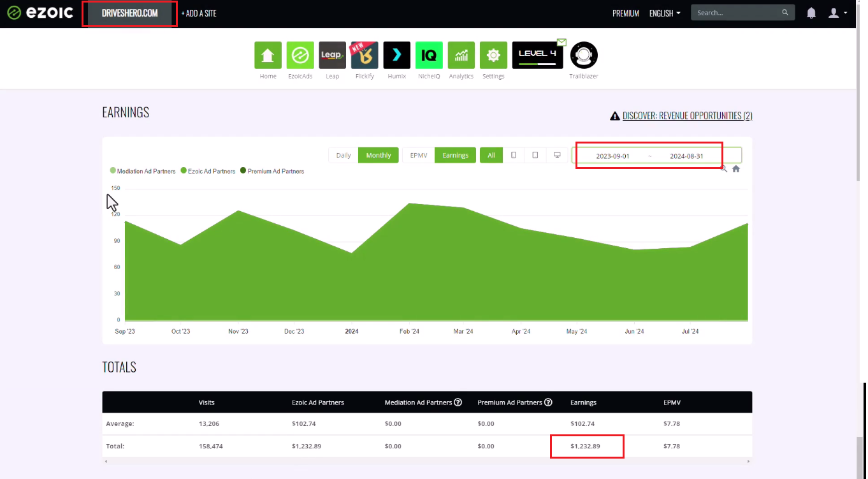Filter chart by tablet device icon

(535, 155)
